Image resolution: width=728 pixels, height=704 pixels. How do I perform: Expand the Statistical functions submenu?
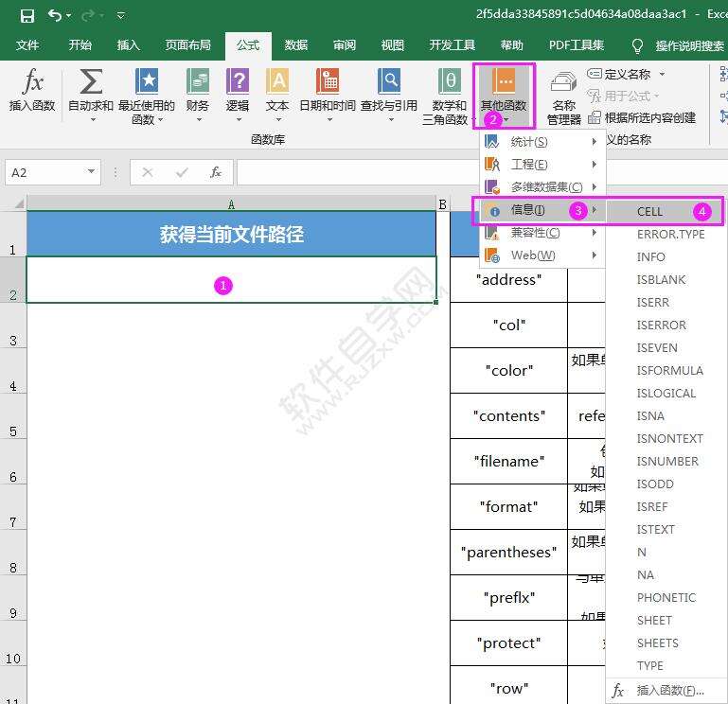click(x=541, y=142)
